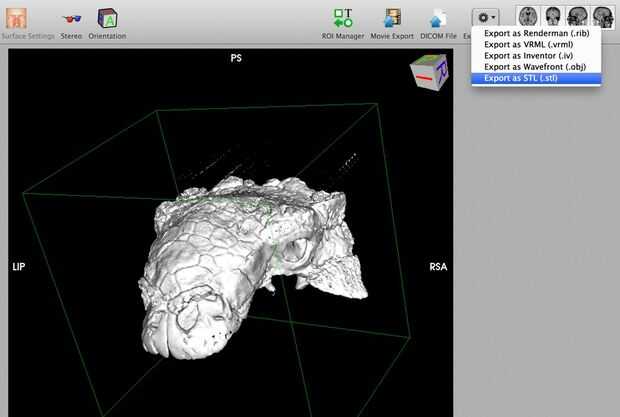This screenshot has height=417, width=620.
Task: Select sagittal view icon beside coronal
Action: click(577, 17)
